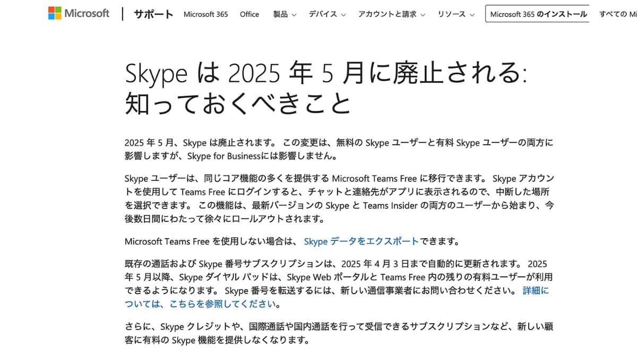The image size is (637, 364).
Task: Select Office from the navigation bar
Action: [x=249, y=14]
